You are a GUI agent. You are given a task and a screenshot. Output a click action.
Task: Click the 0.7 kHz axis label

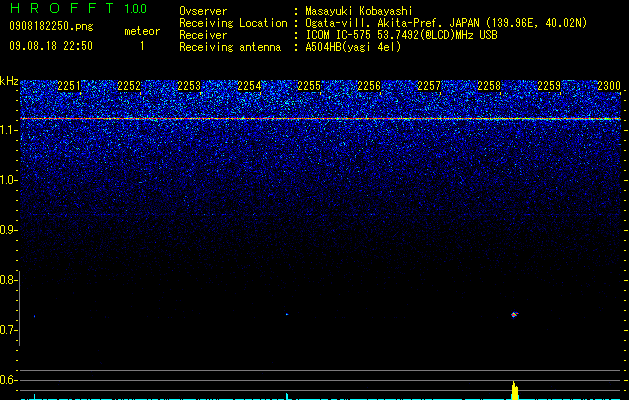[x=9, y=330]
